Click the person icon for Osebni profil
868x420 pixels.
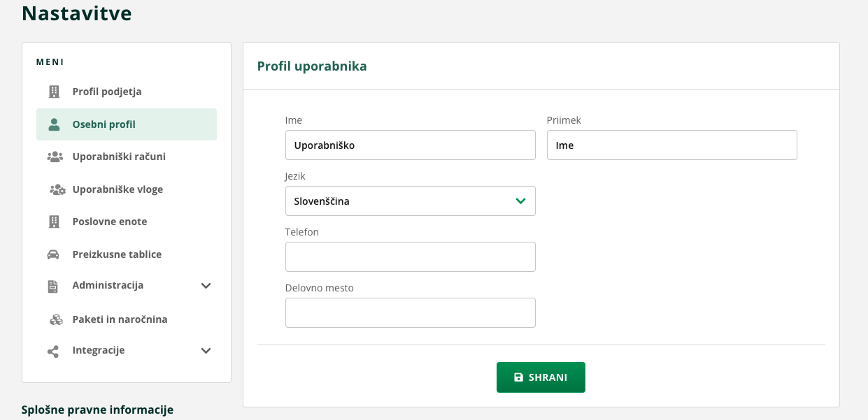coord(54,124)
